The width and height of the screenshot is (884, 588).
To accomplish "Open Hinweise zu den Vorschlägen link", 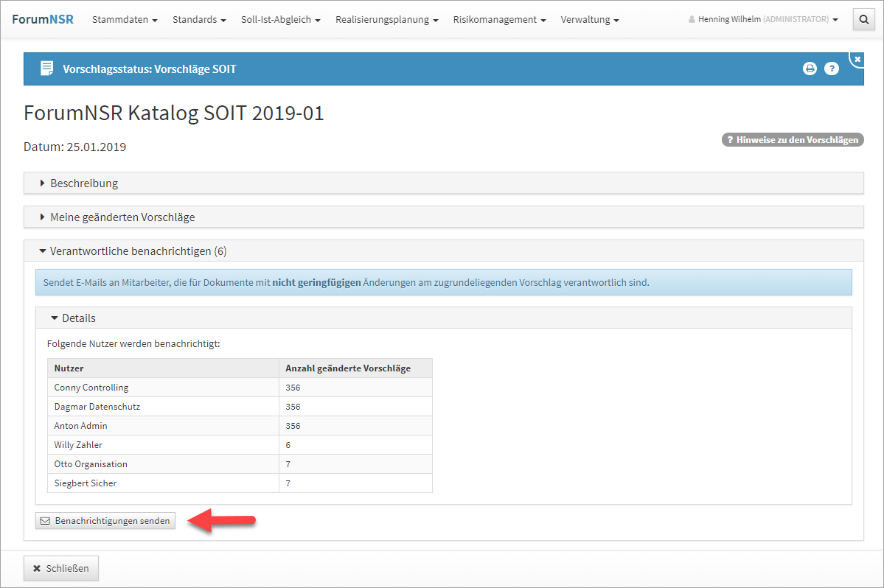I will 793,139.
